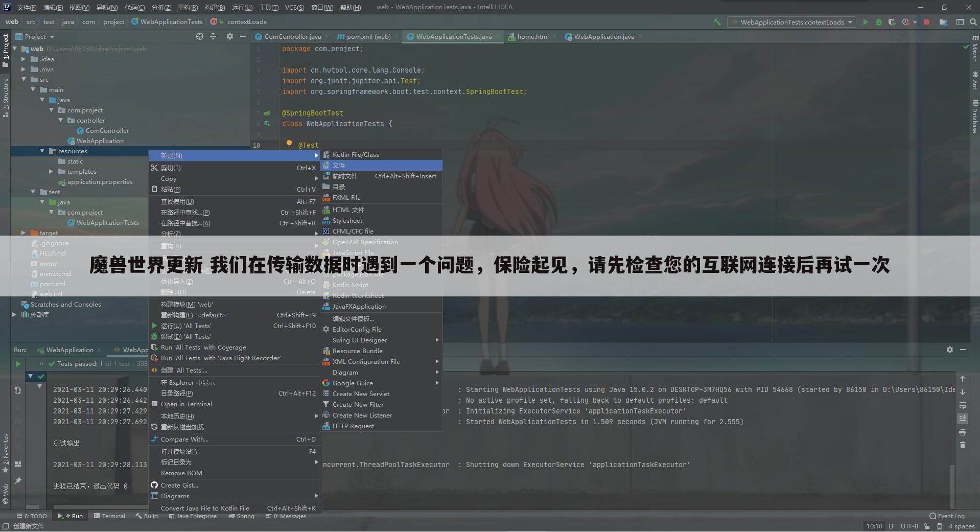Open the Favorites tool window
Screen dimensions: 980x532
click(5, 453)
